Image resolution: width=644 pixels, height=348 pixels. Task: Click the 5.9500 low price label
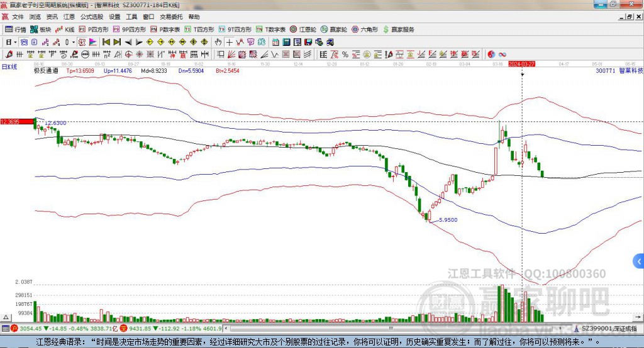pos(448,220)
